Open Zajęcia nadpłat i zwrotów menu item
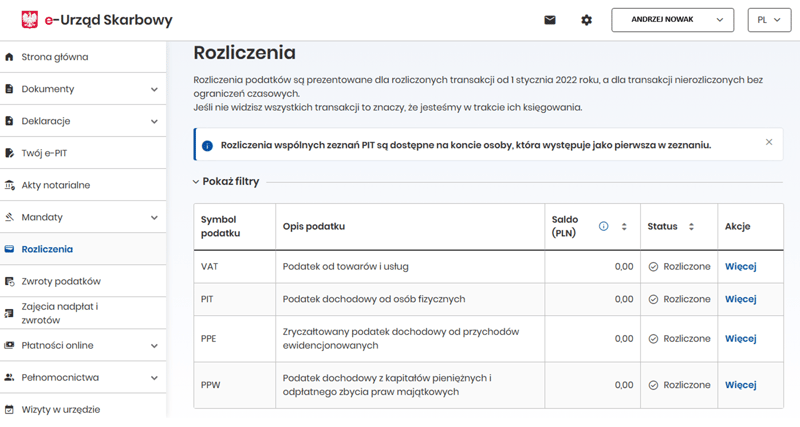Image resolution: width=800 pixels, height=427 pixels. [x=83, y=313]
